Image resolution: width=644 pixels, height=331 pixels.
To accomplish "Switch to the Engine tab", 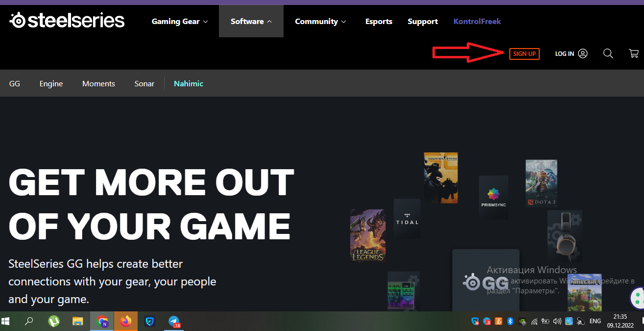I will click(x=51, y=84).
